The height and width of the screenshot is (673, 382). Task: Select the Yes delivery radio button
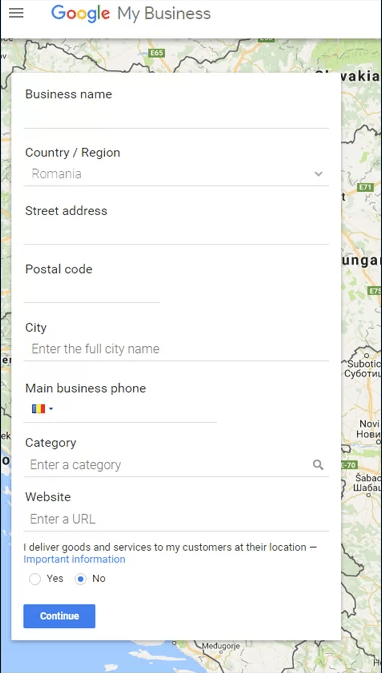pyautogui.click(x=35, y=579)
